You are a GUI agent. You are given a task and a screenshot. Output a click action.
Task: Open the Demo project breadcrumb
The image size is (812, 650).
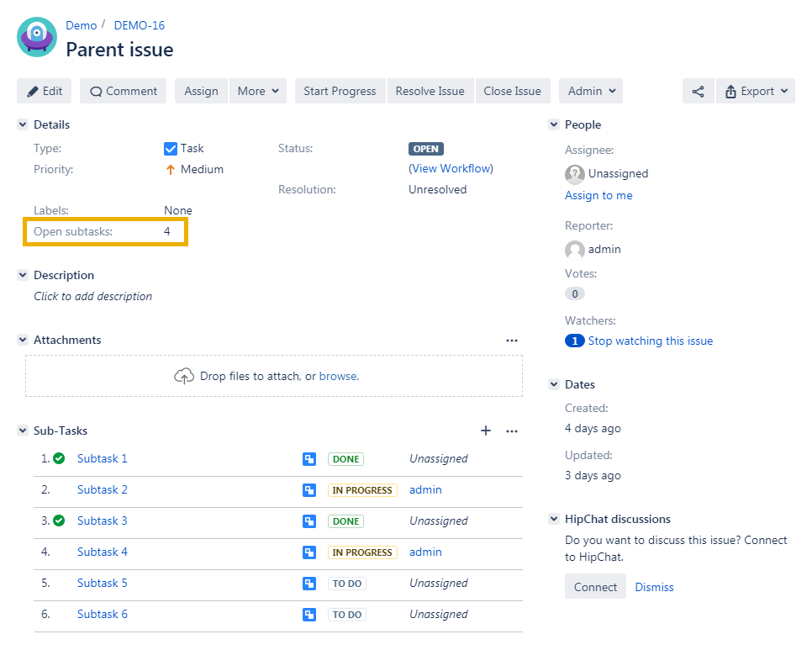point(82,25)
